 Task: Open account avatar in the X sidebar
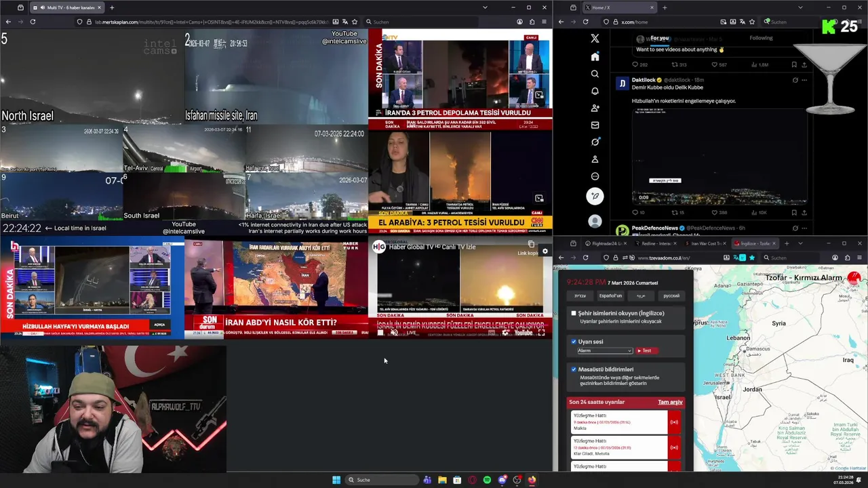(595, 221)
